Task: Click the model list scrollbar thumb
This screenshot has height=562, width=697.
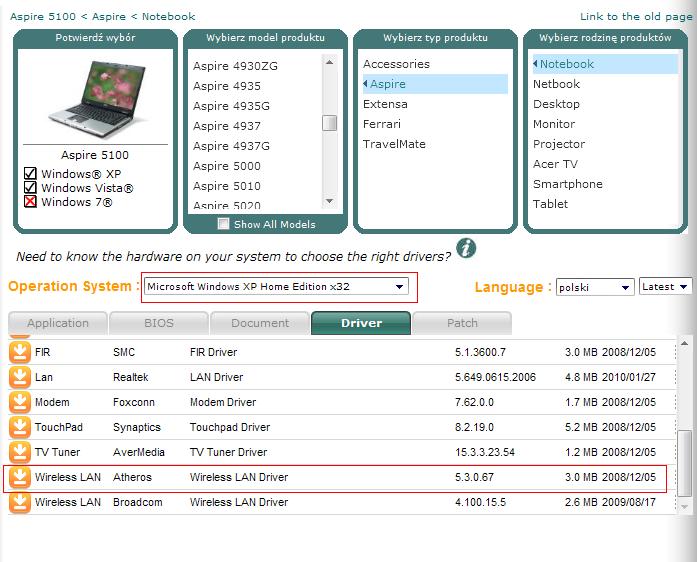Action: 329,123
